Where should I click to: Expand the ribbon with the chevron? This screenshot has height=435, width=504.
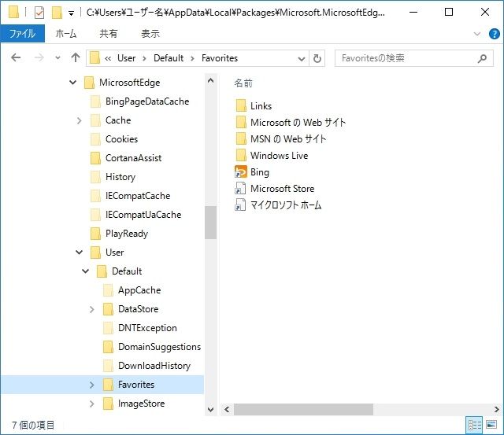477,34
